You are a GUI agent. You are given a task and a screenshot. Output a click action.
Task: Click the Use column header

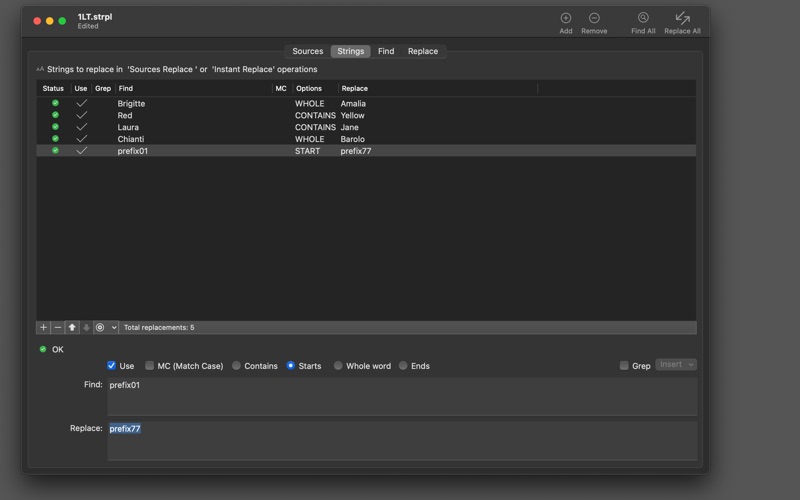(x=81, y=88)
